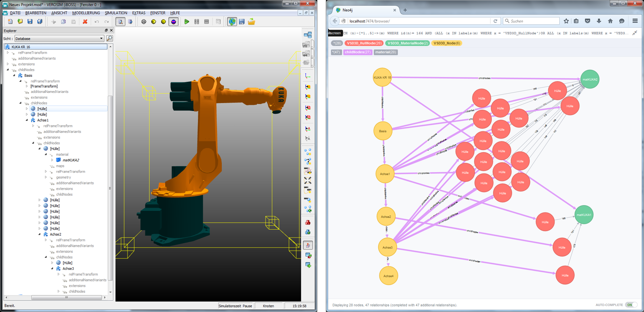The width and height of the screenshot is (644, 312).
Task: Toggle the Explorer view toolbar button
Action: [x=120, y=22]
